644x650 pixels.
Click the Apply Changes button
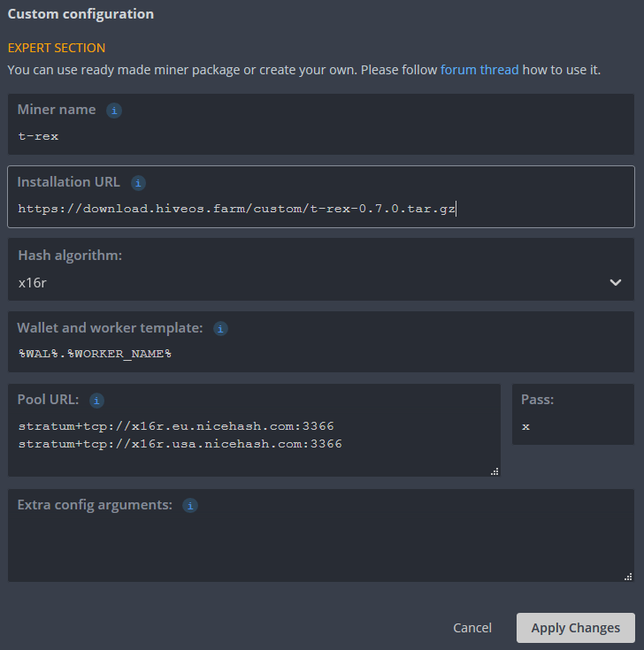click(575, 628)
